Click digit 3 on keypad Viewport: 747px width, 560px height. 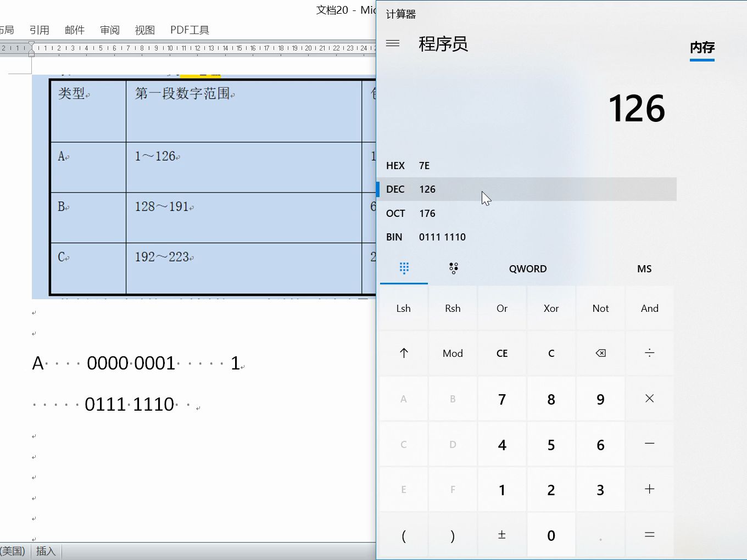click(x=600, y=490)
